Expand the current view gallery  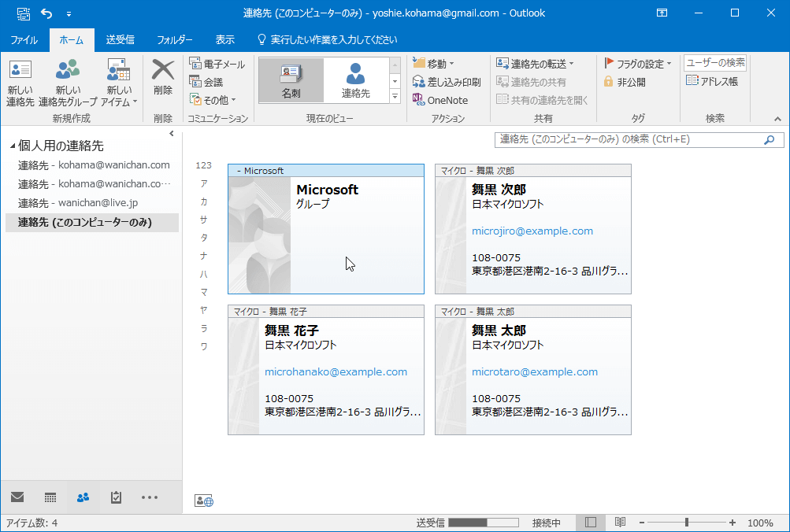(395, 96)
